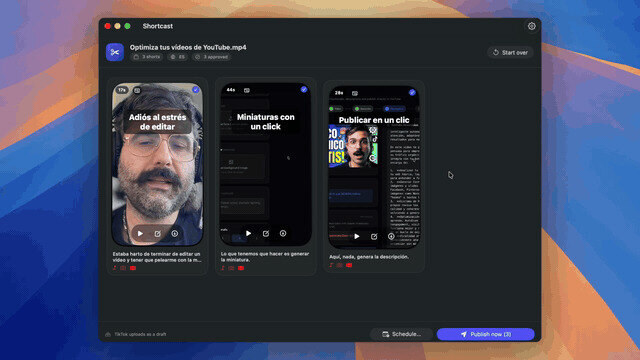Click TikTok icon under 'genera la descripción' caption
This screenshot has height=360, width=640.
pos(331,265)
